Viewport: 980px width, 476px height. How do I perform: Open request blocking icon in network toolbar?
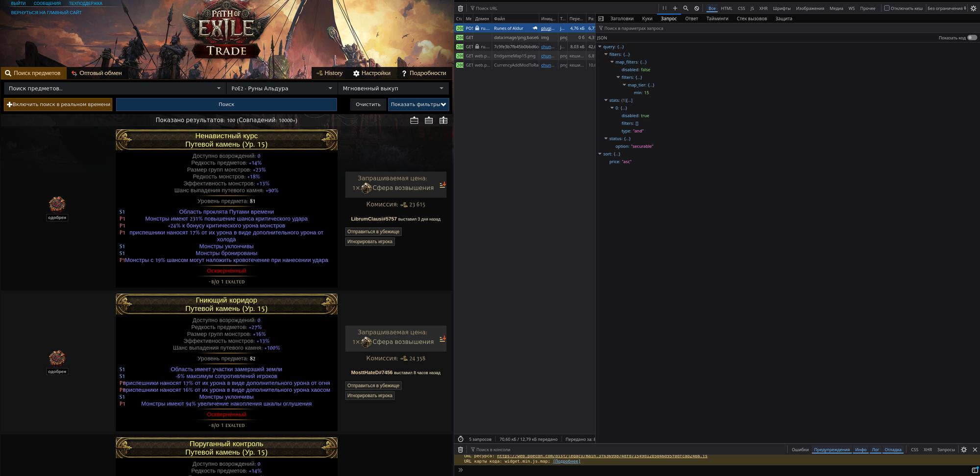[697, 8]
